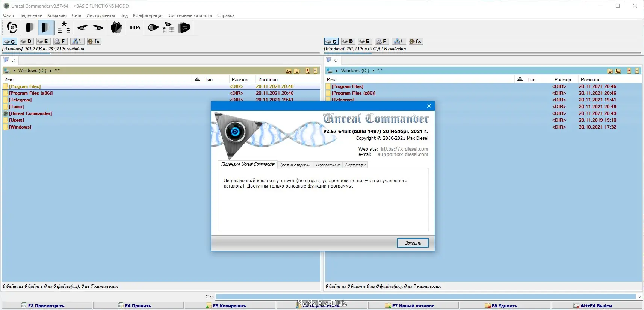Switch left panel to drive E
The image size is (644, 310).
coord(43,41)
